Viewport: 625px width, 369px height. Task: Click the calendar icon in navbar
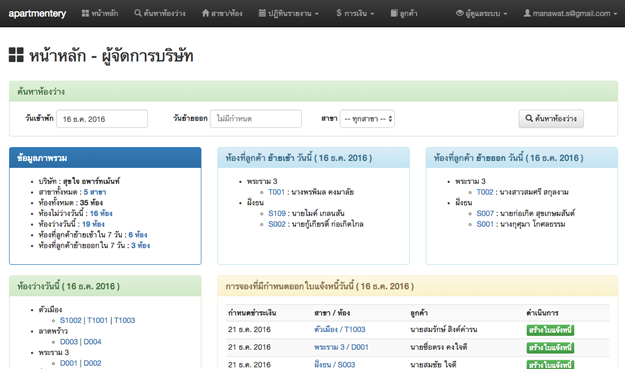point(262,13)
